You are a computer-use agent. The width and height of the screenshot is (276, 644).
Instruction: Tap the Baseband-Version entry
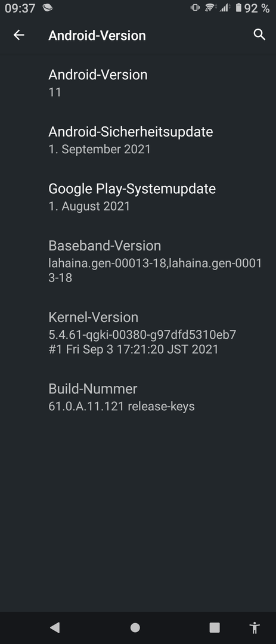click(x=138, y=261)
